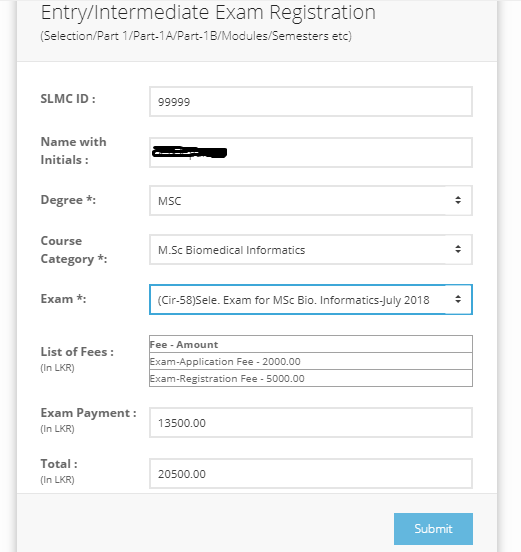Open the M.Sc Biomedical Informatics course dropdown
The width and height of the screenshot is (521, 552).
tap(310, 249)
